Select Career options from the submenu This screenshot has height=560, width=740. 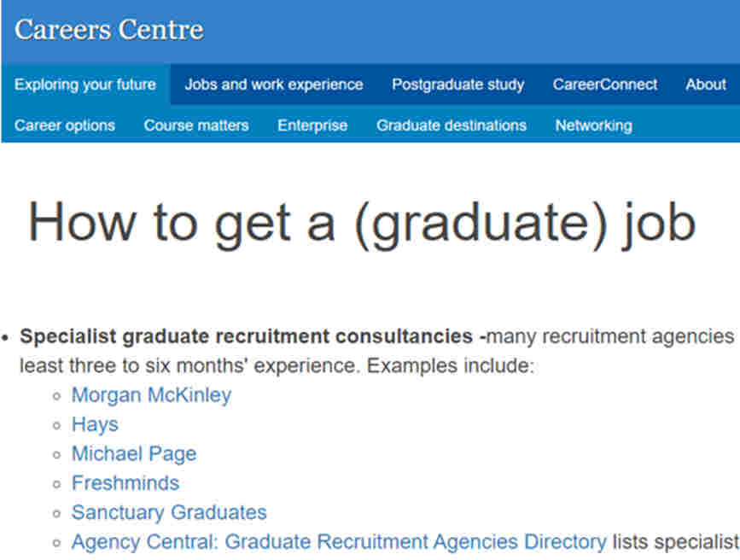pyautogui.click(x=64, y=125)
